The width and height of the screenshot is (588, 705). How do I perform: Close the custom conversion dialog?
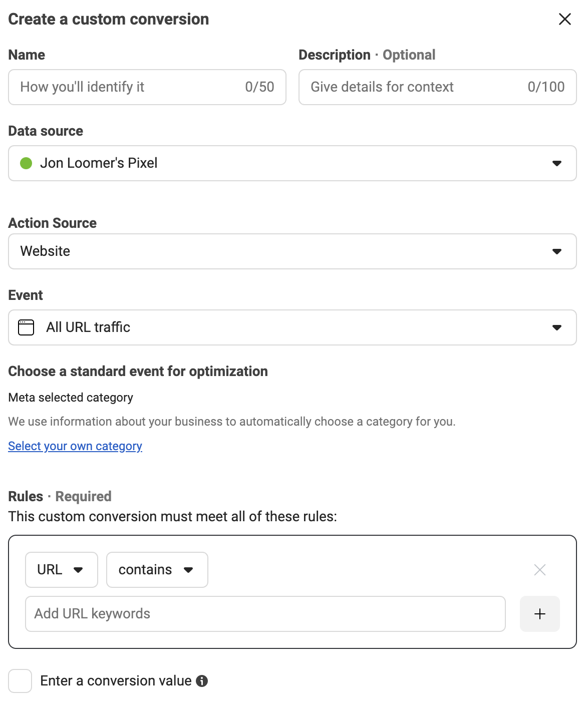pos(564,19)
